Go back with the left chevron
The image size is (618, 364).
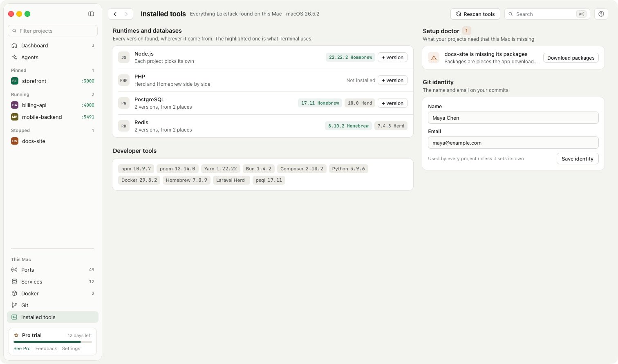pos(115,14)
